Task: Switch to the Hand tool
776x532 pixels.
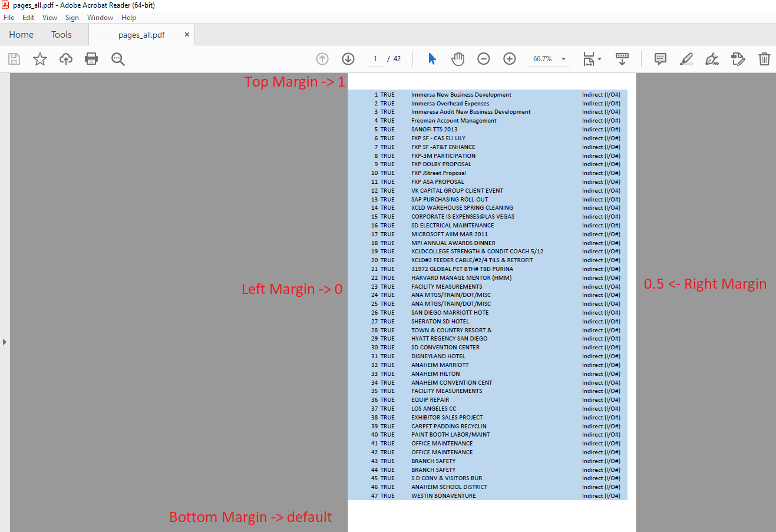Action: click(458, 59)
